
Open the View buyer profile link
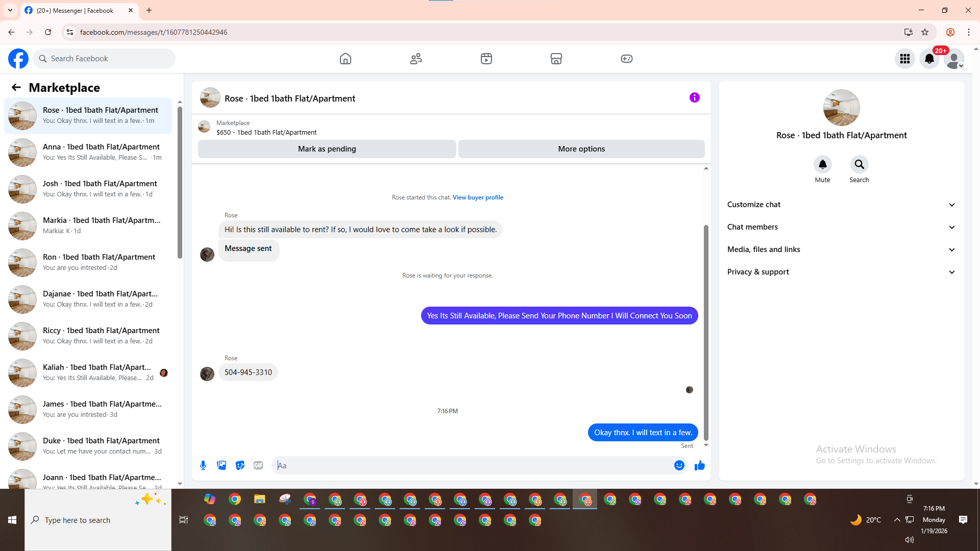478,197
